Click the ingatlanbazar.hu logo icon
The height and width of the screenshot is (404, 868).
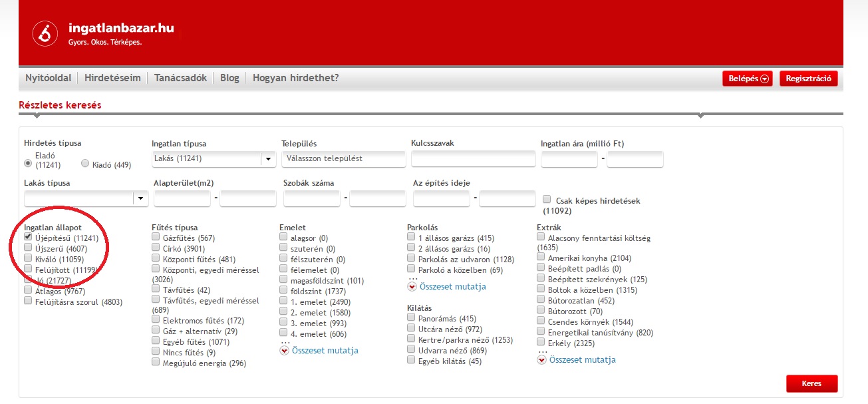point(46,34)
